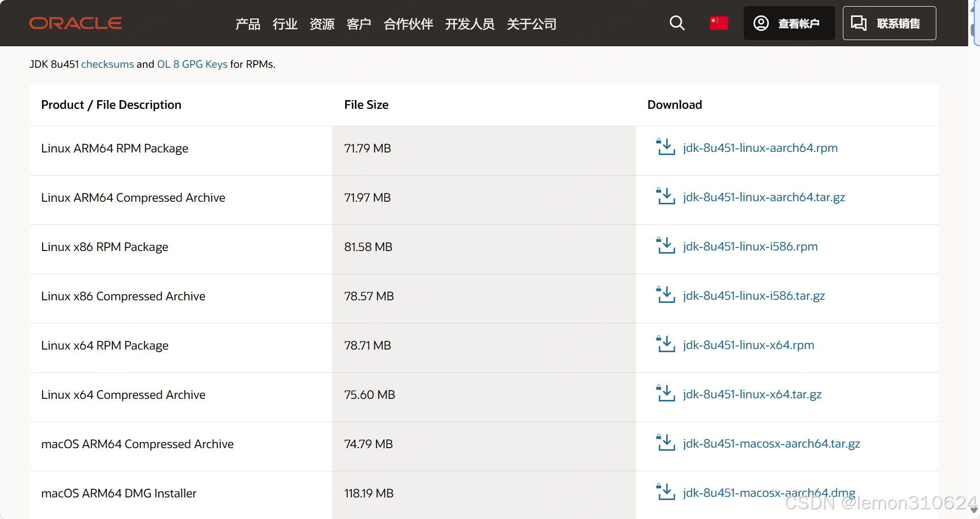Click download icon for jdk-8u451-linux-i586.tar.gz
Screen dimensions: 980x519
666,295
